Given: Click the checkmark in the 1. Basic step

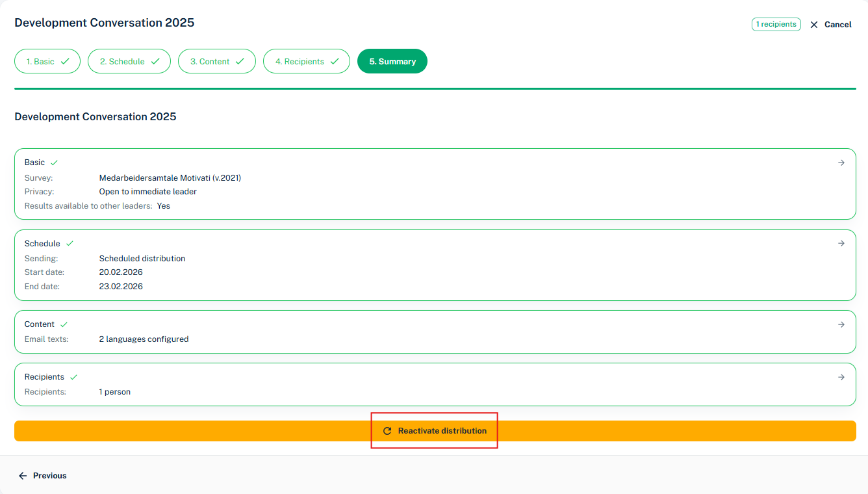Looking at the screenshot, I should coord(64,62).
